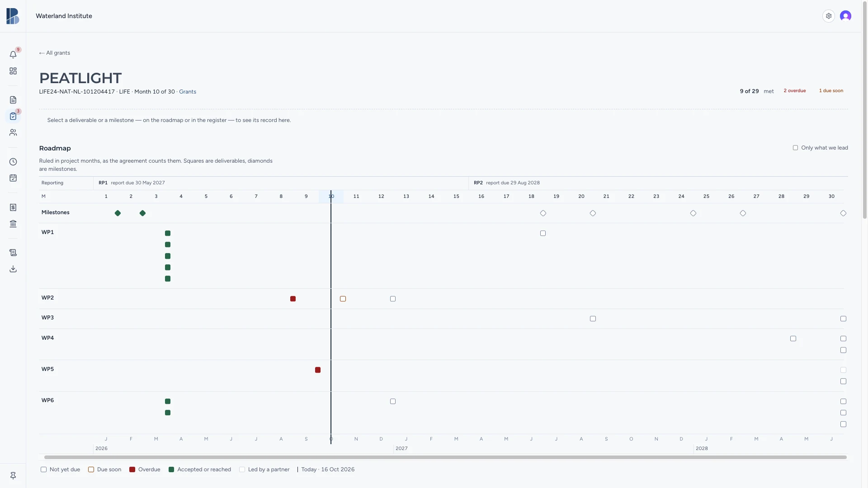Click the download icon in sidebar

pos(13,269)
